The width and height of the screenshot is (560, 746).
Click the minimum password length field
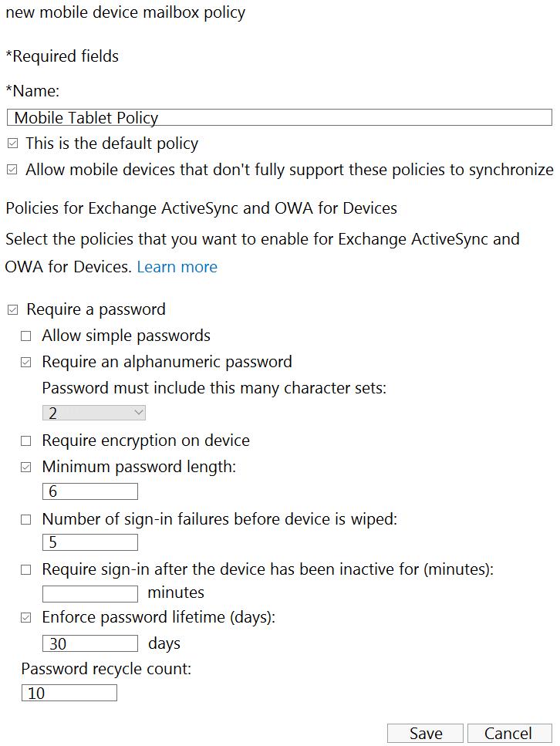tap(90, 491)
